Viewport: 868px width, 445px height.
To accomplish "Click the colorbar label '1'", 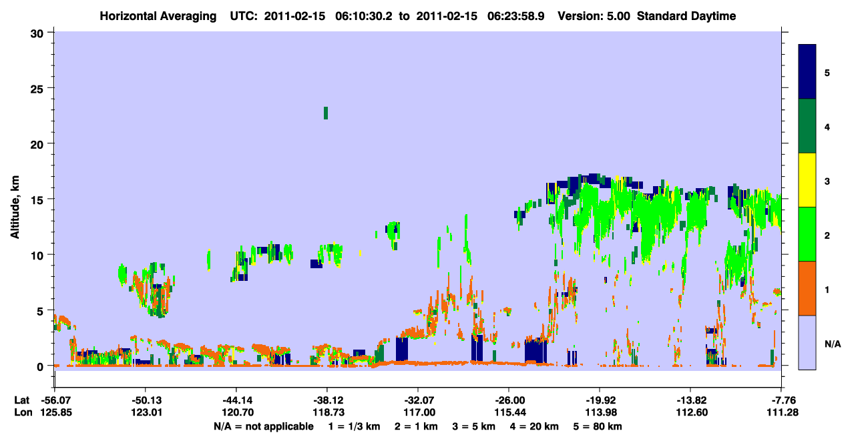I will point(827,289).
